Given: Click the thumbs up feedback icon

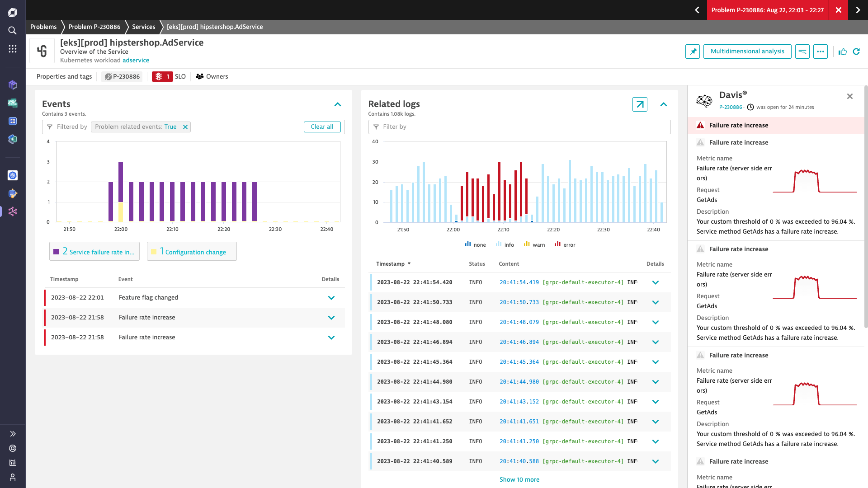Looking at the screenshot, I should 842,51.
